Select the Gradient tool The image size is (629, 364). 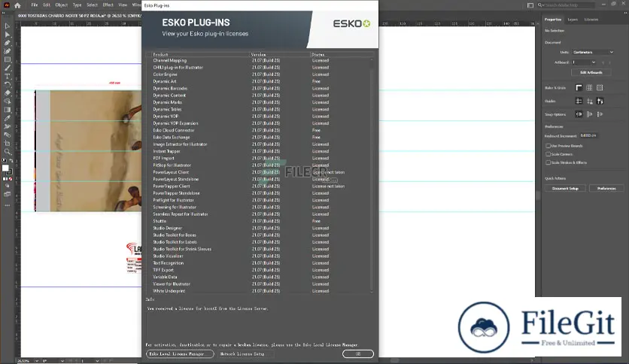[x=8, y=110]
